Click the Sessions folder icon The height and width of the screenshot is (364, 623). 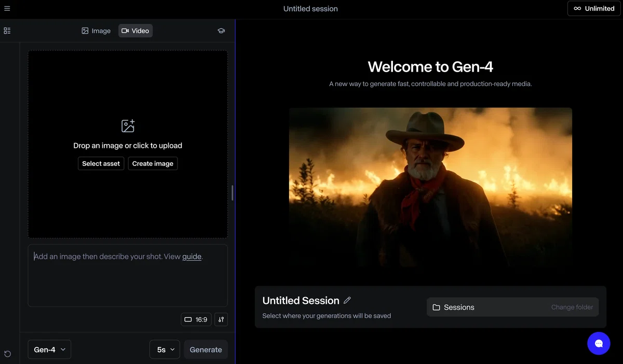click(437, 307)
